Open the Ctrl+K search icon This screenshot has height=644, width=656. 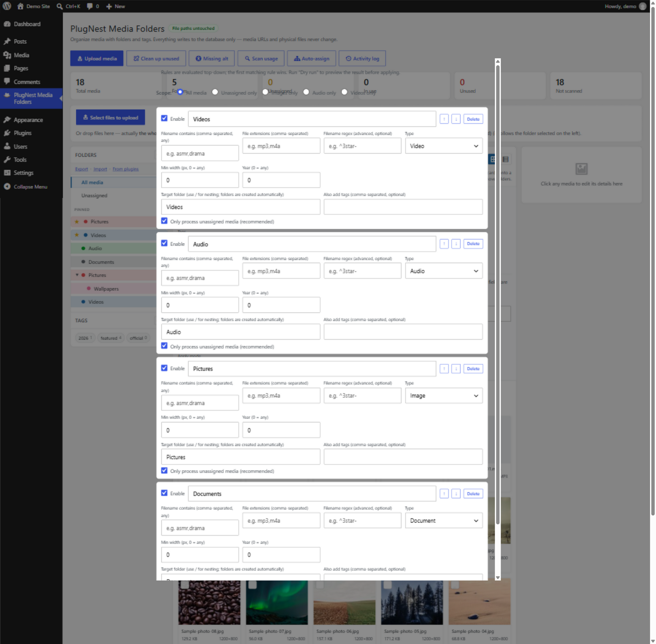60,6
